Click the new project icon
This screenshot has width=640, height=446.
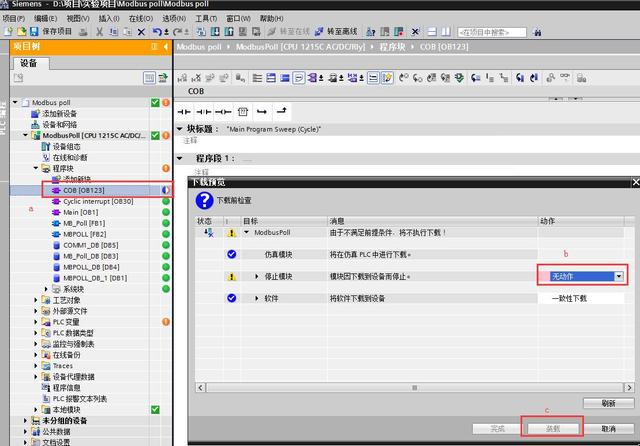(9, 31)
